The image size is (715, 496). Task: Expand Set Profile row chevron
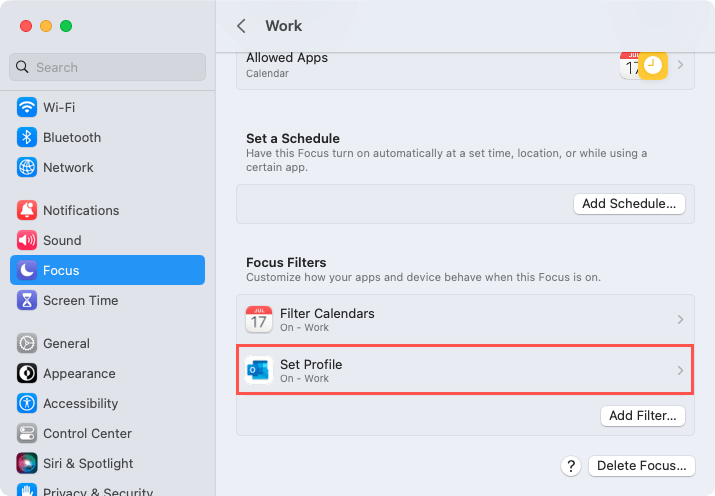click(680, 371)
